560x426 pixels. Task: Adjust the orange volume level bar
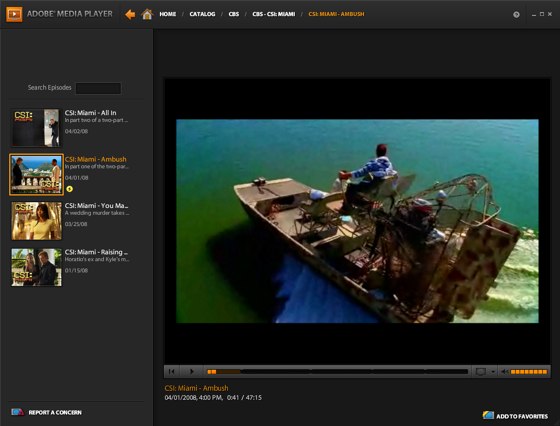point(529,372)
